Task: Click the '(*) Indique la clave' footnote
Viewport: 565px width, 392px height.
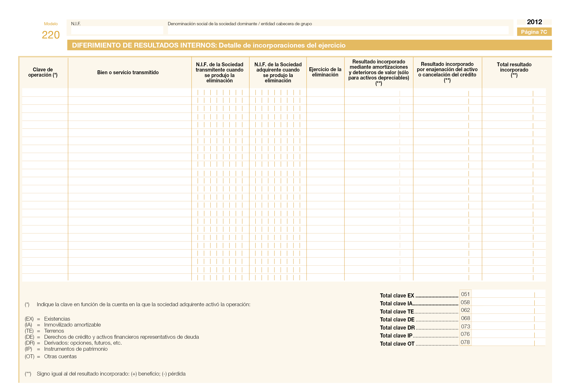Action: (x=137, y=304)
